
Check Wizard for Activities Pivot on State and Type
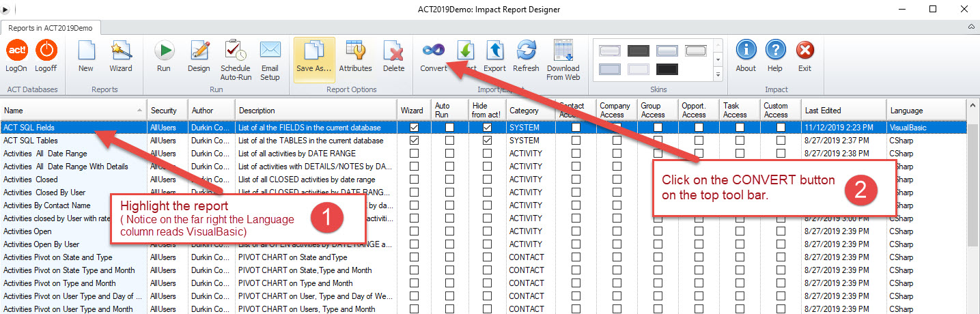pos(414,257)
